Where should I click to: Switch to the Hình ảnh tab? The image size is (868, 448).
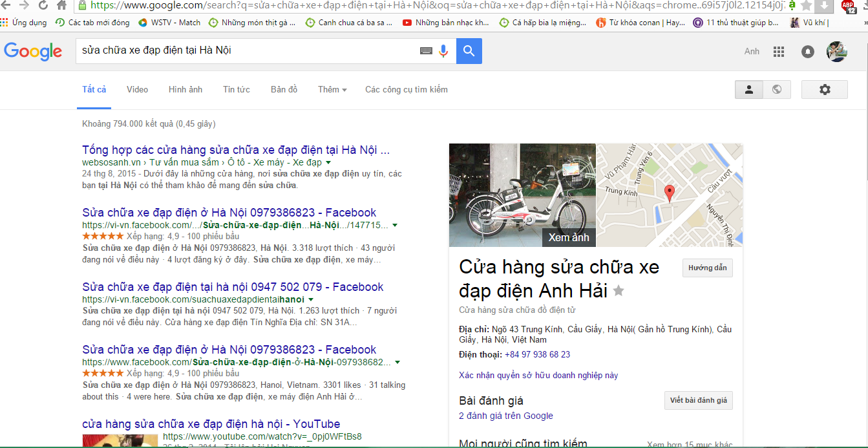(185, 90)
